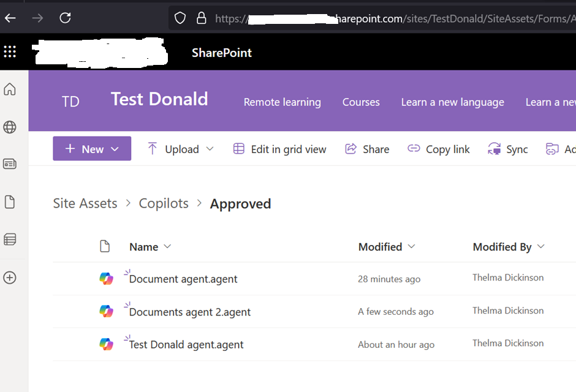The width and height of the screenshot is (576, 392).
Task: Click the TD site logo
Action: tap(70, 102)
